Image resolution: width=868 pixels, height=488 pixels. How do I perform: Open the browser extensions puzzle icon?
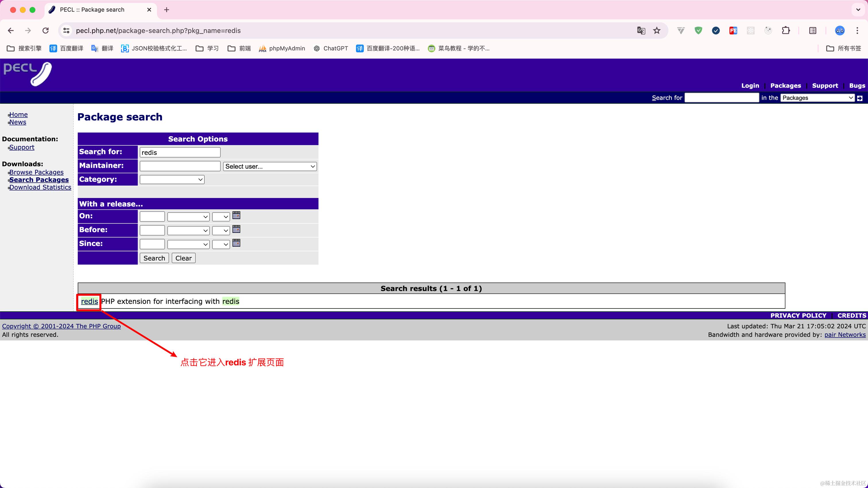785,31
